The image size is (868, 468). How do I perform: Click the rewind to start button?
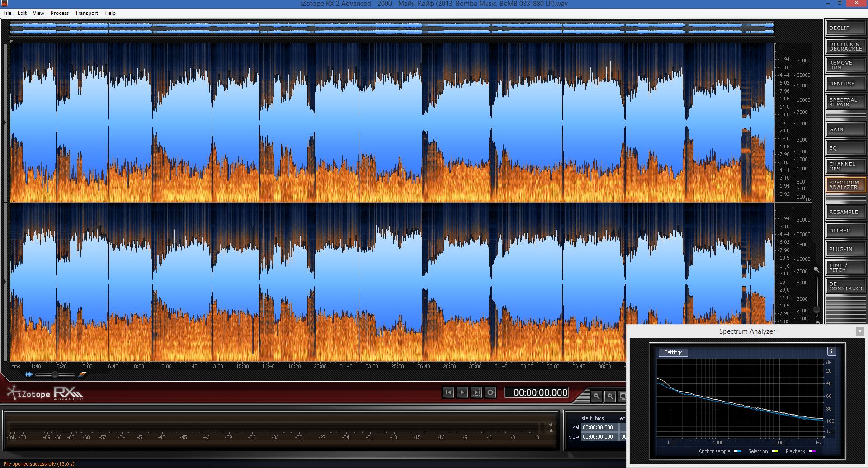pos(448,392)
